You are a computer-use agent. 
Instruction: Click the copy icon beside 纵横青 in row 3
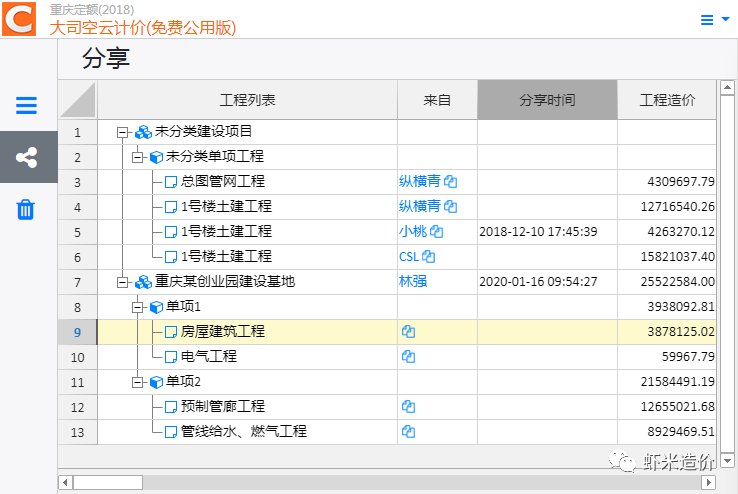[x=450, y=182]
